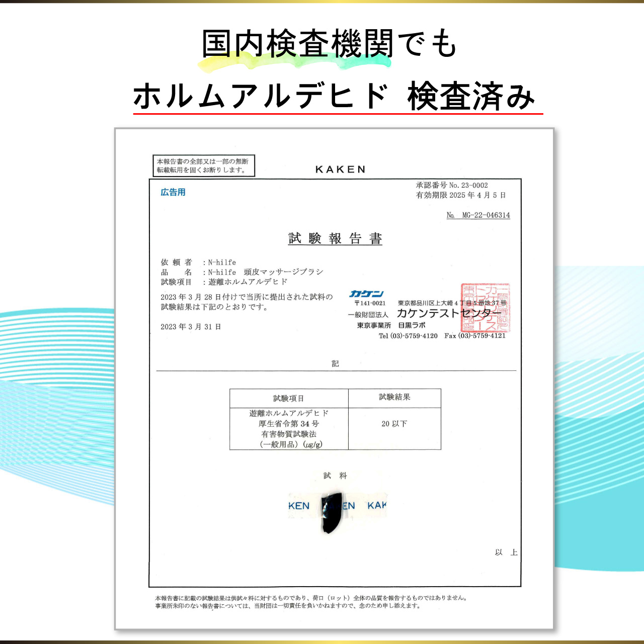Screen dimensions: 644x644
Task: Click '有害物質試験法' in the table
Action: (289, 434)
